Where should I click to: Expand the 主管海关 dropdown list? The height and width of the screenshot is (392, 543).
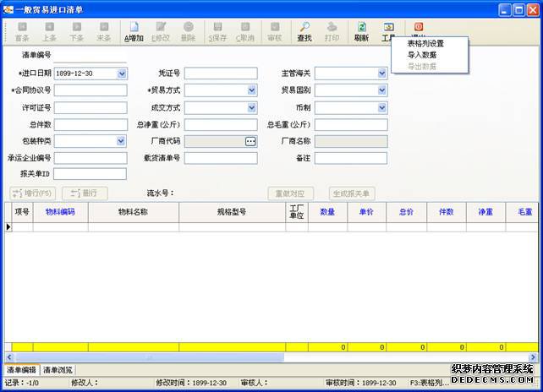381,73
